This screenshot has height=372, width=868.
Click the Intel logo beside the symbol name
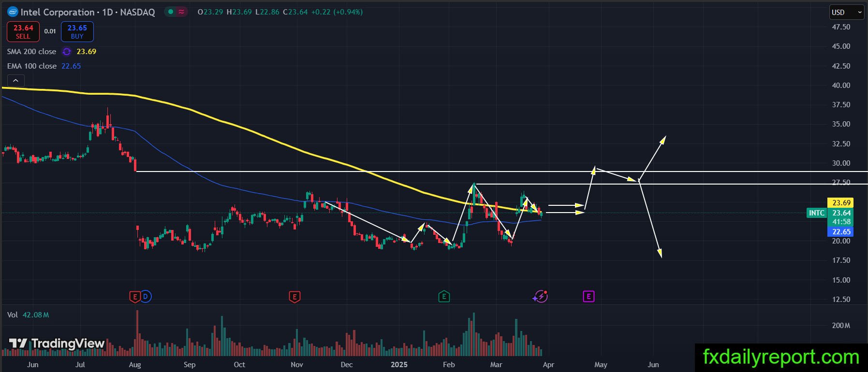pyautogui.click(x=13, y=12)
